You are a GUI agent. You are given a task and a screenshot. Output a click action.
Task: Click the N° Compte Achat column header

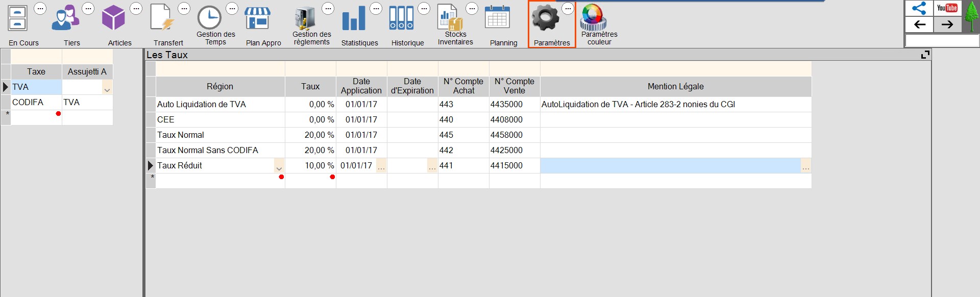pyautogui.click(x=463, y=86)
